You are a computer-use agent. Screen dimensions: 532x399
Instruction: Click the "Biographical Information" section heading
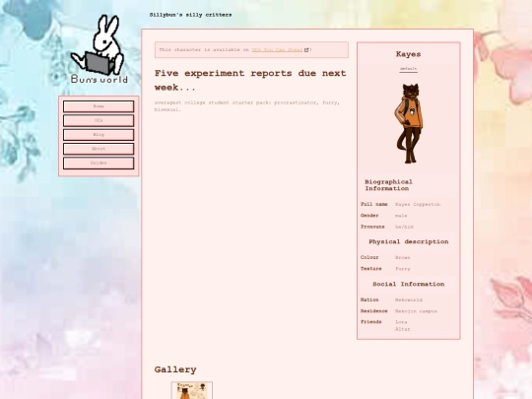[x=388, y=185]
